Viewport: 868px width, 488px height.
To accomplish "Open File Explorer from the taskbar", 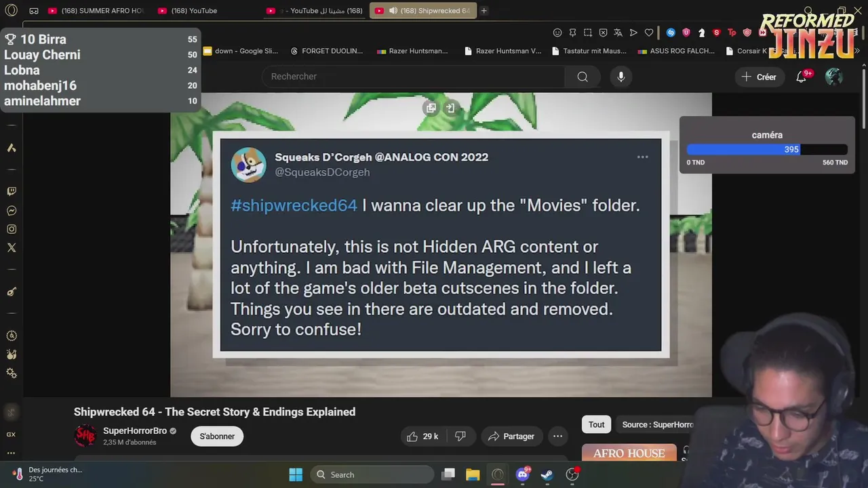I will point(473,474).
